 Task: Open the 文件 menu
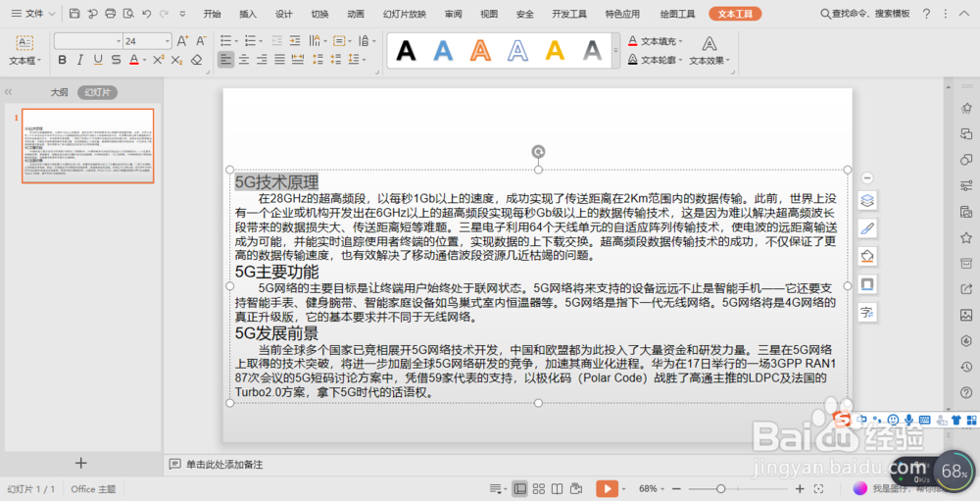pos(32,14)
